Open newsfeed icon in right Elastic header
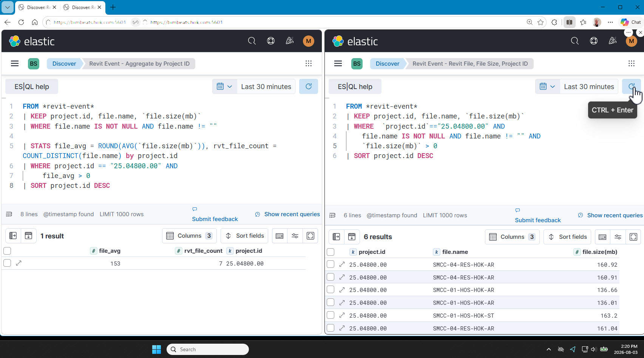 613,41
